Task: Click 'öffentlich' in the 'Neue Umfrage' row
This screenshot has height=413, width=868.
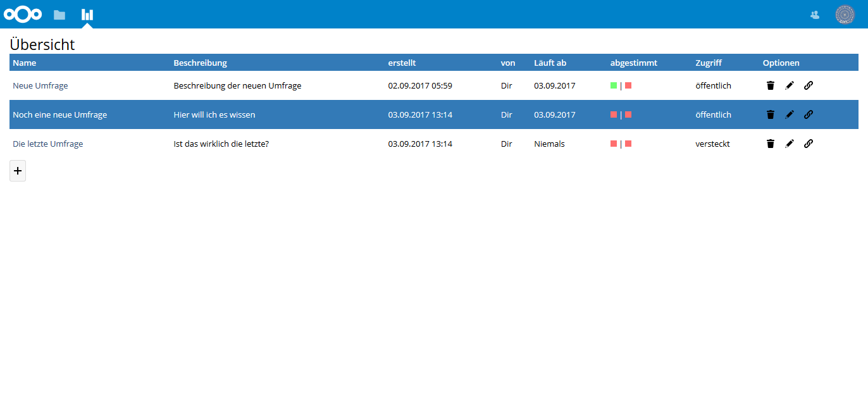Action: pyautogui.click(x=713, y=85)
